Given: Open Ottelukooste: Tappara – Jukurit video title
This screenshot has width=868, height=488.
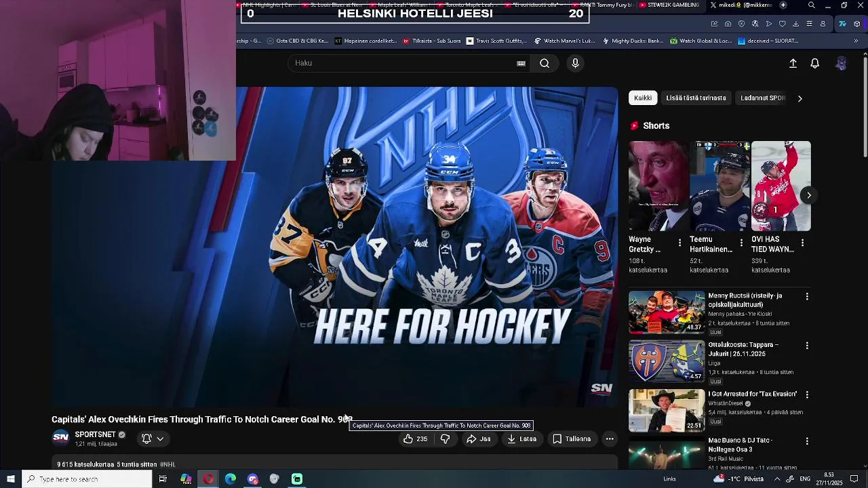Looking at the screenshot, I should (743, 349).
